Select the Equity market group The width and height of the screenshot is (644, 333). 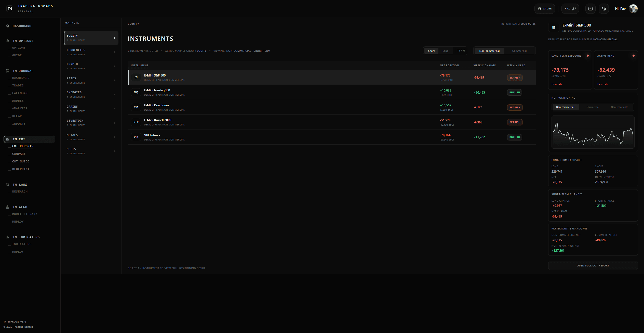coord(91,38)
